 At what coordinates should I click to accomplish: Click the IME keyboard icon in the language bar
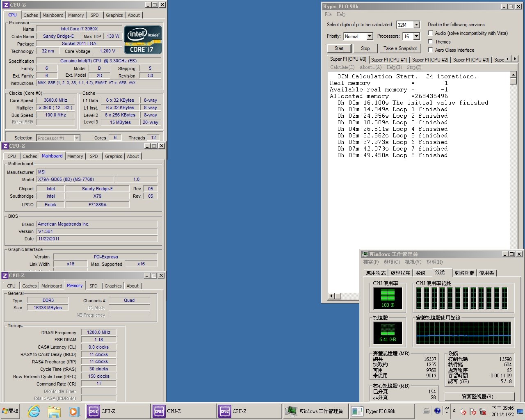coord(426,411)
